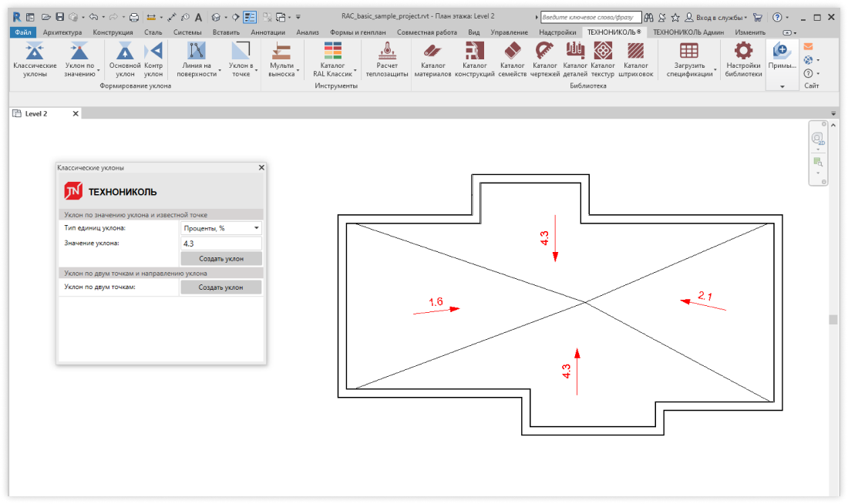Image resolution: width=848 pixels, height=504 pixels.
Task: Close the Level 2 view tab
Action: click(x=76, y=113)
